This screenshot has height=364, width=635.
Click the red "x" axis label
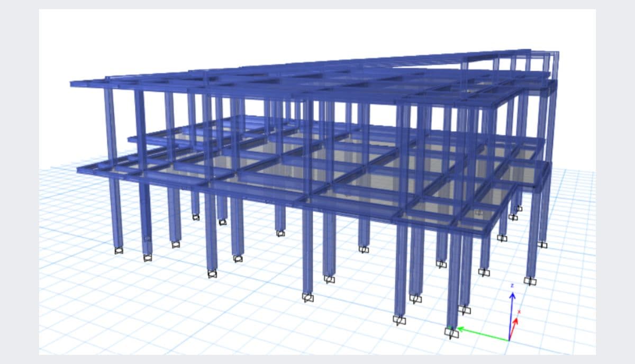coord(519,312)
